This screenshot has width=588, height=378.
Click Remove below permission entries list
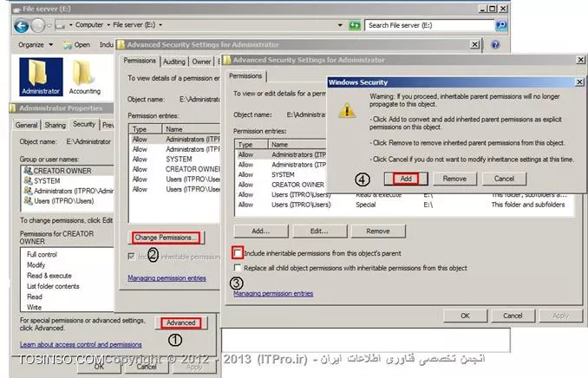pos(378,231)
